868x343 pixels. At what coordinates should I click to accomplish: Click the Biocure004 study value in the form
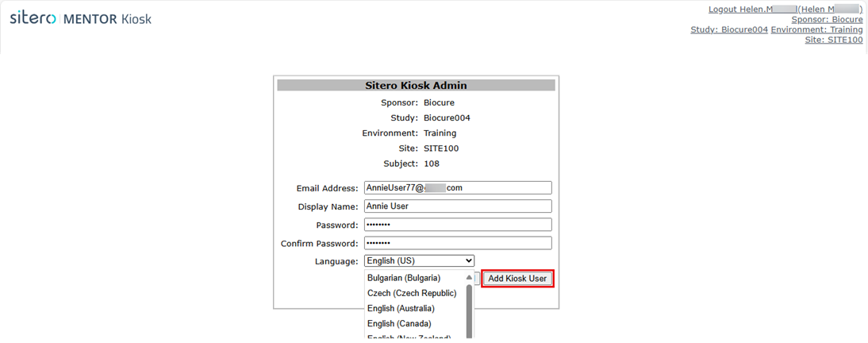coord(447,118)
